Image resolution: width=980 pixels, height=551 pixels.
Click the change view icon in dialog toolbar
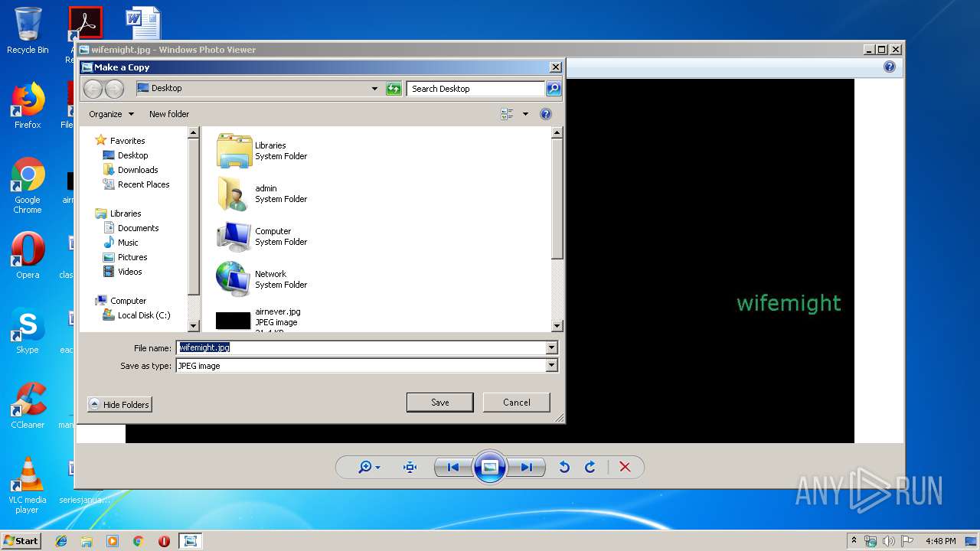tap(507, 114)
